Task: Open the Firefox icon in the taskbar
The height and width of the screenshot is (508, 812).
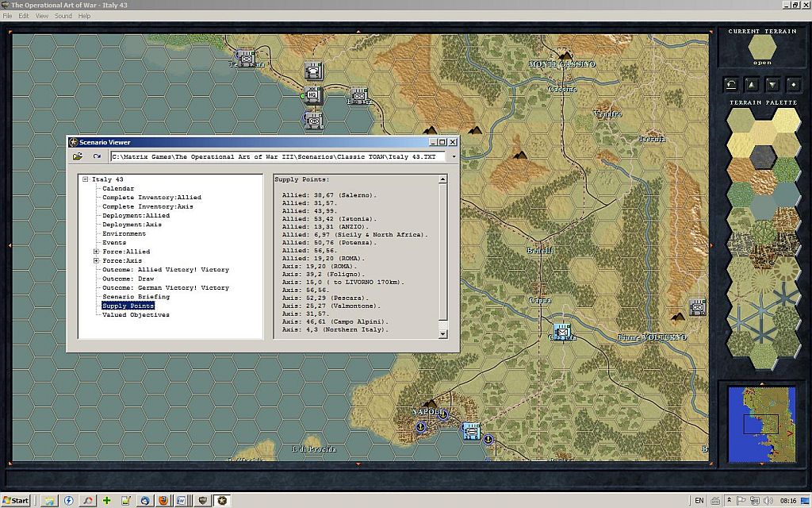Action: coord(163,500)
